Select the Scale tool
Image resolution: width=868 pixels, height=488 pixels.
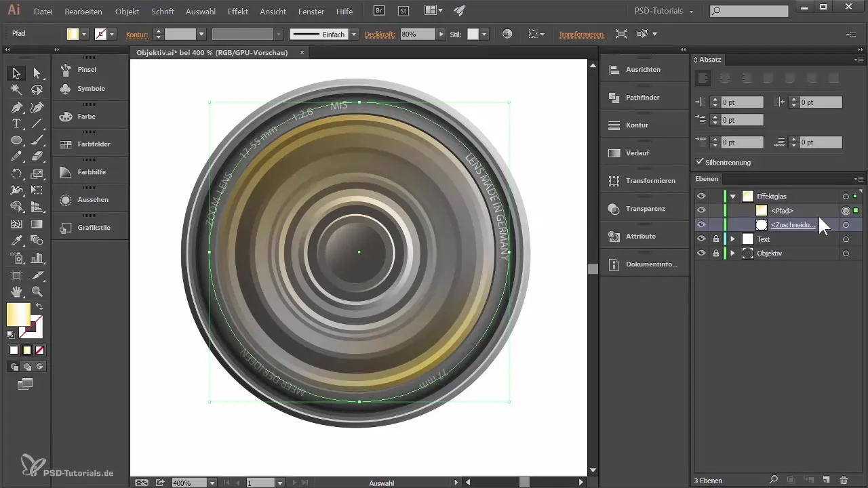pos(37,174)
